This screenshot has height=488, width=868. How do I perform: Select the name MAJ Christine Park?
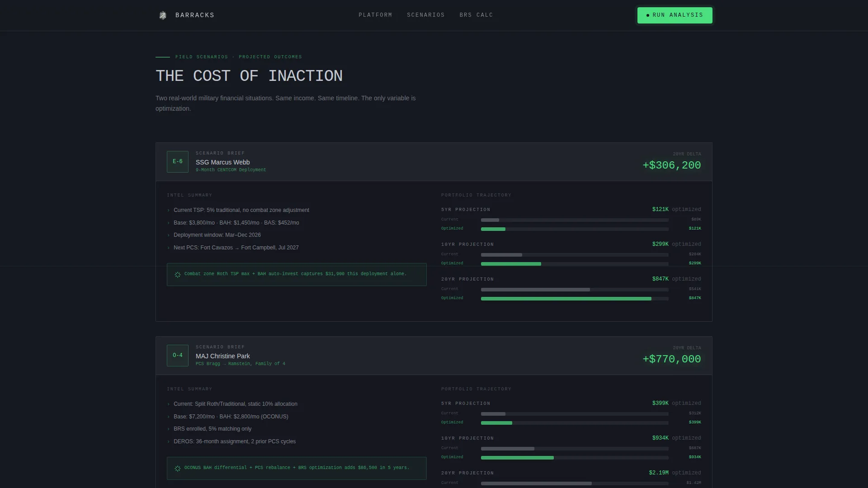point(222,356)
